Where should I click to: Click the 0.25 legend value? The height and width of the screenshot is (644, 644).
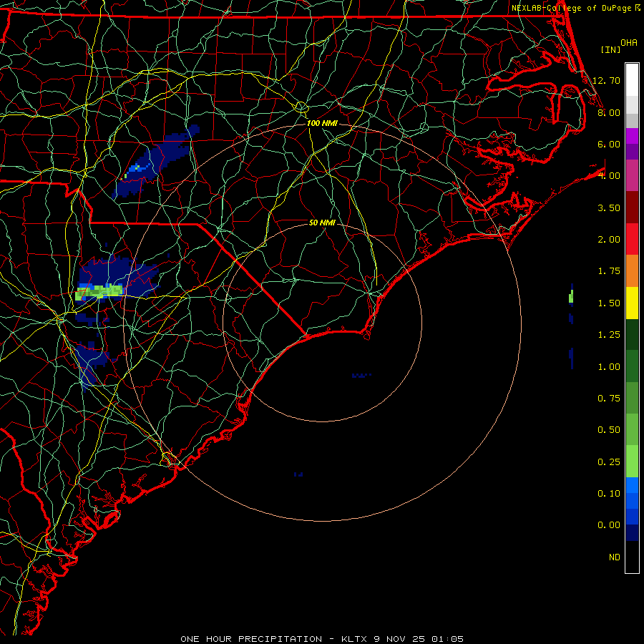[609, 462]
